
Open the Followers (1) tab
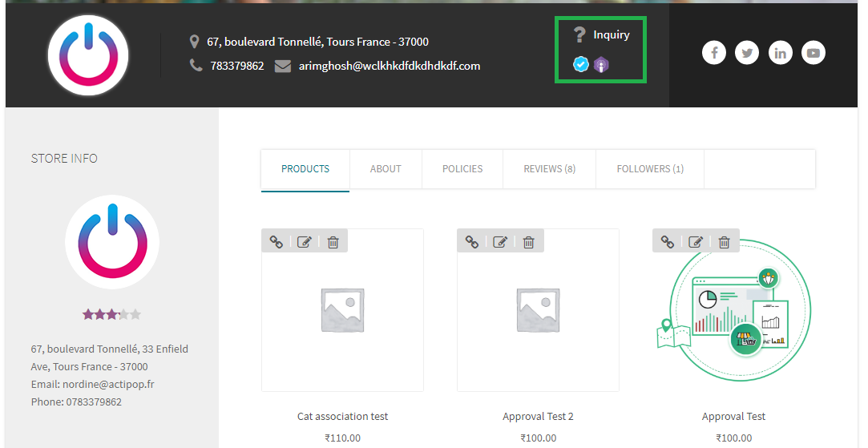tap(650, 169)
